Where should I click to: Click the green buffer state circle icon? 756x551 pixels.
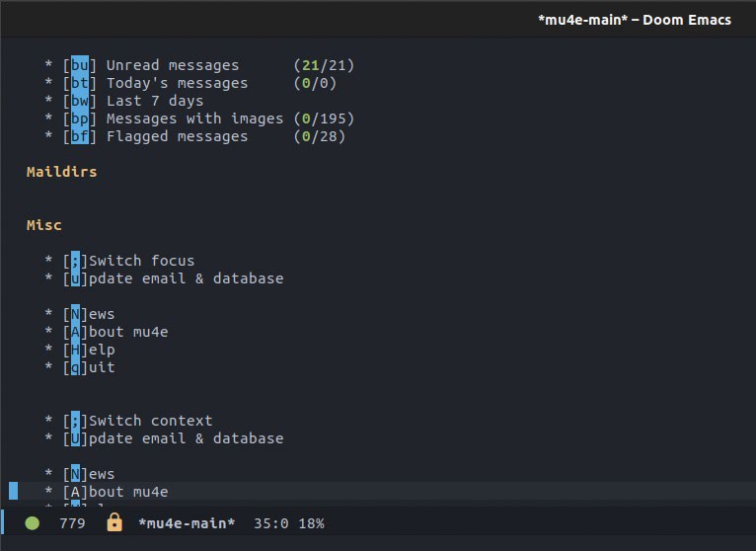(32, 523)
